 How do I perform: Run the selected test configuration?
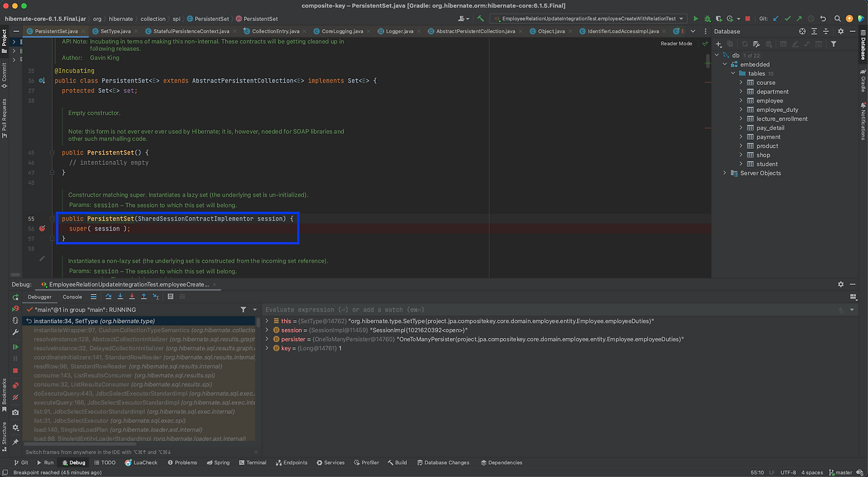[x=696, y=19]
